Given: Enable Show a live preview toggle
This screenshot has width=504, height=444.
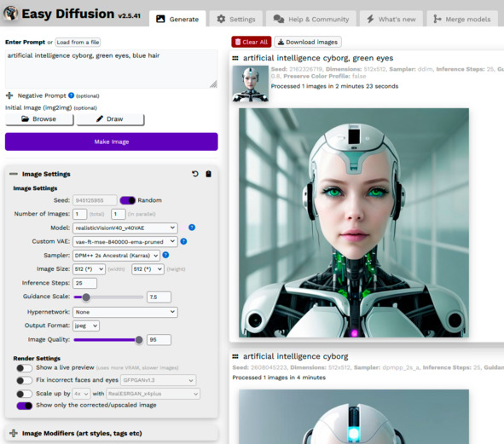Looking at the screenshot, I should coord(25,368).
